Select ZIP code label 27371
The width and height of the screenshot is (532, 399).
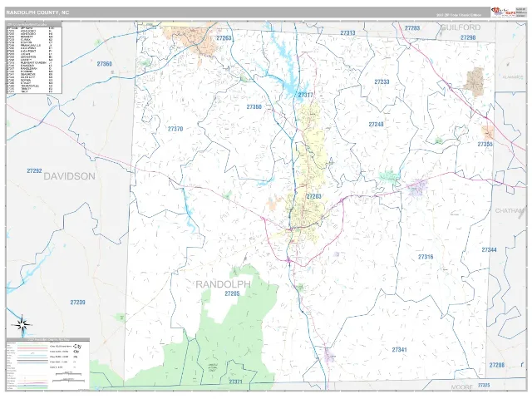pyautogui.click(x=235, y=382)
